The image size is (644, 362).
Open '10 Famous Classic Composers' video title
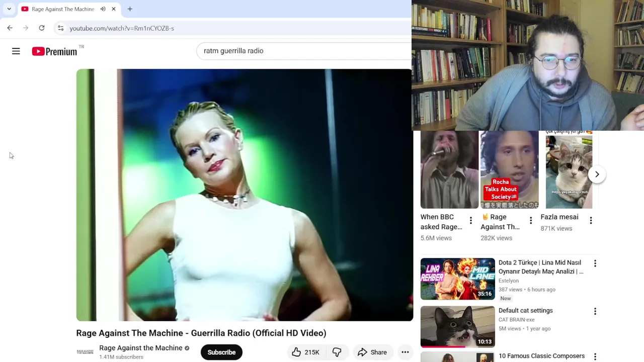click(541, 356)
